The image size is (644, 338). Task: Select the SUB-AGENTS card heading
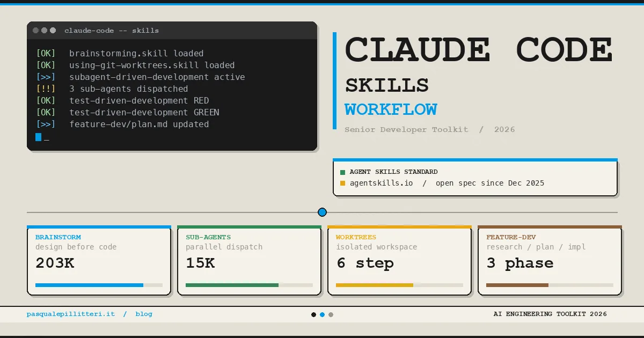[x=208, y=237]
